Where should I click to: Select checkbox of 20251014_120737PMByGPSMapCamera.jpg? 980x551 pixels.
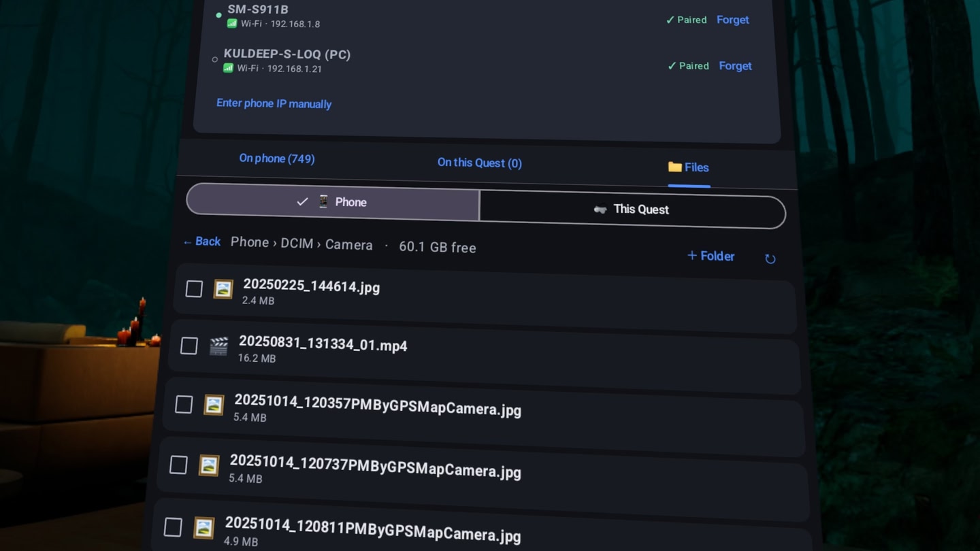pos(178,465)
